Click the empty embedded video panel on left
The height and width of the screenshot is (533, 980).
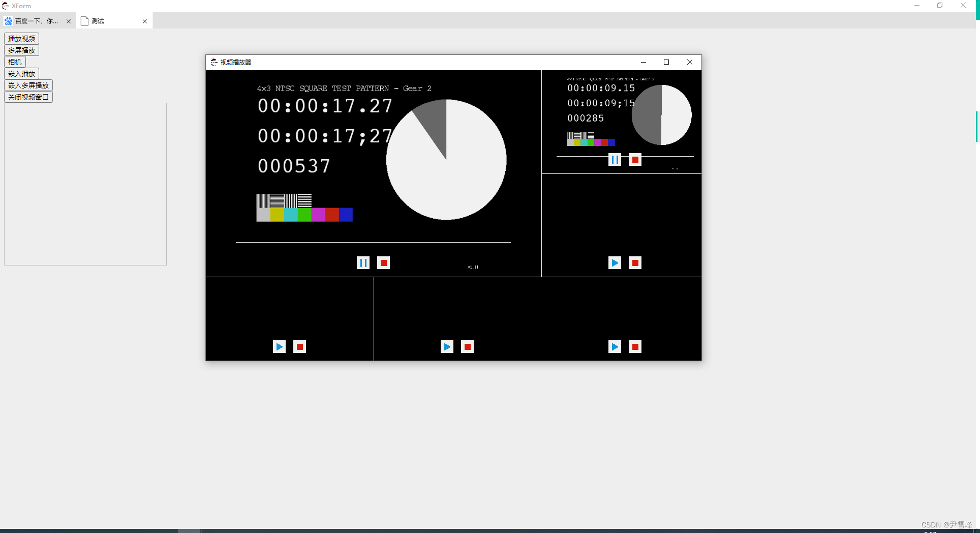(x=85, y=184)
